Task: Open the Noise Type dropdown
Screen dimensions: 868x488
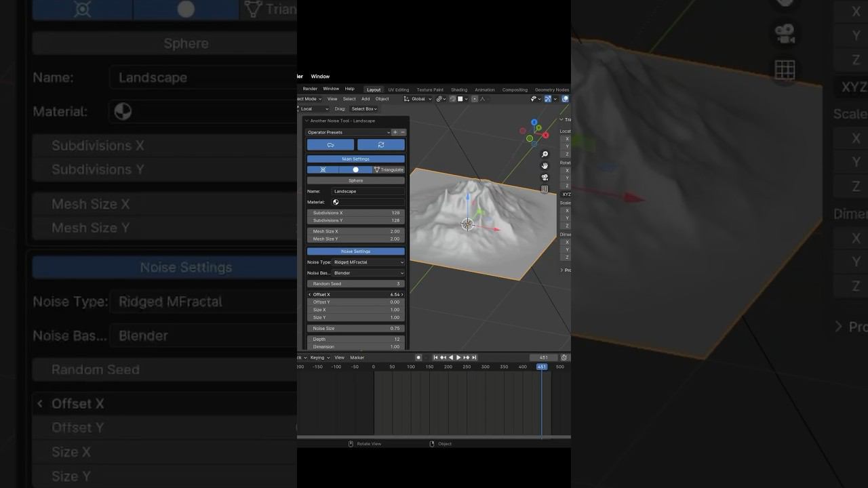Action: [368, 262]
